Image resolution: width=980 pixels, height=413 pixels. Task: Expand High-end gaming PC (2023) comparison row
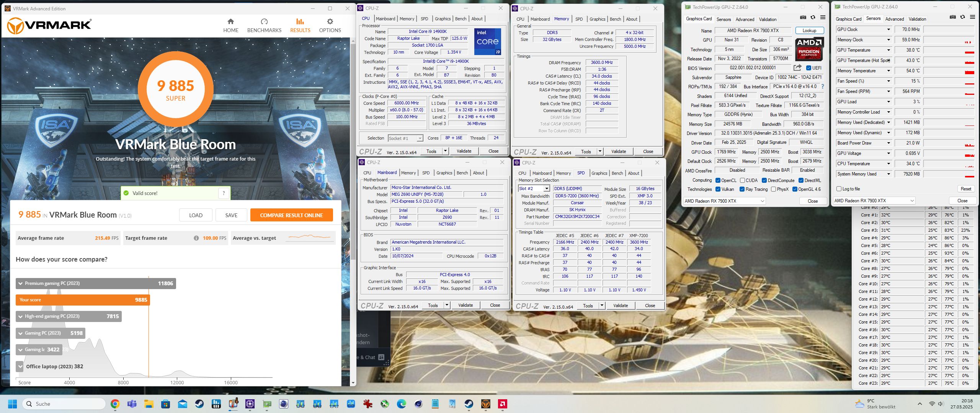pyautogui.click(x=69, y=316)
